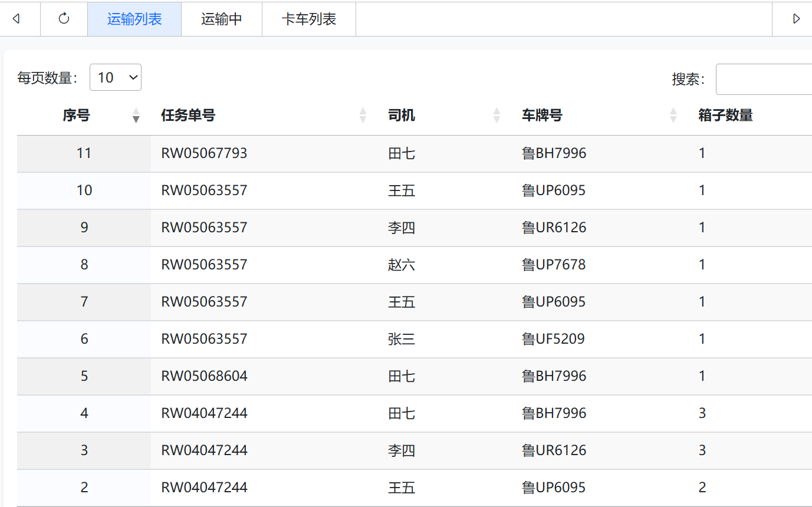Click into the 搜索 input field
812x507 pixels.
point(764,79)
